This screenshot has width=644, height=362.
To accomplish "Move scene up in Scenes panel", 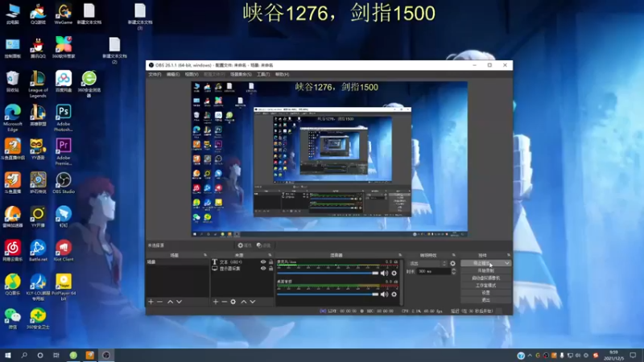I will [170, 302].
